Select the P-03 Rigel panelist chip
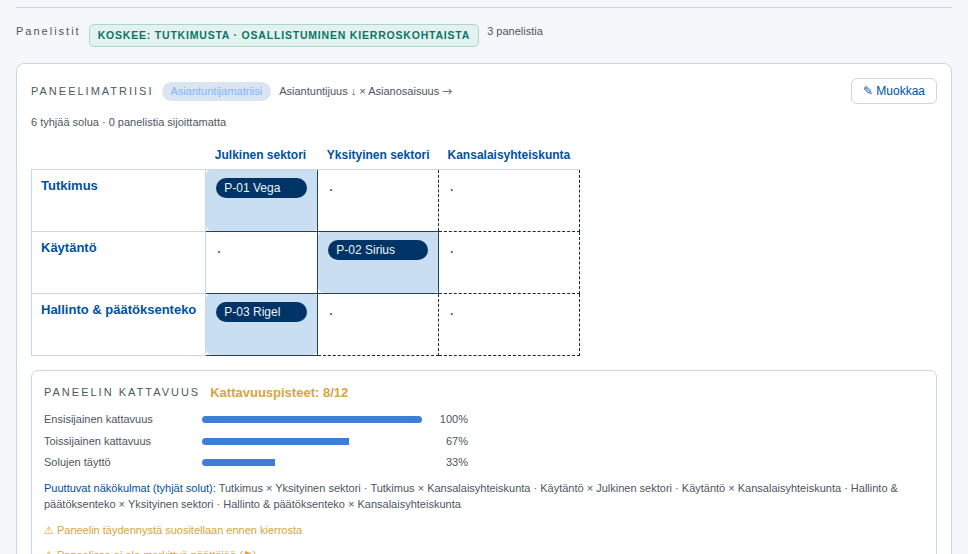The width and height of the screenshot is (968, 554). (261, 312)
